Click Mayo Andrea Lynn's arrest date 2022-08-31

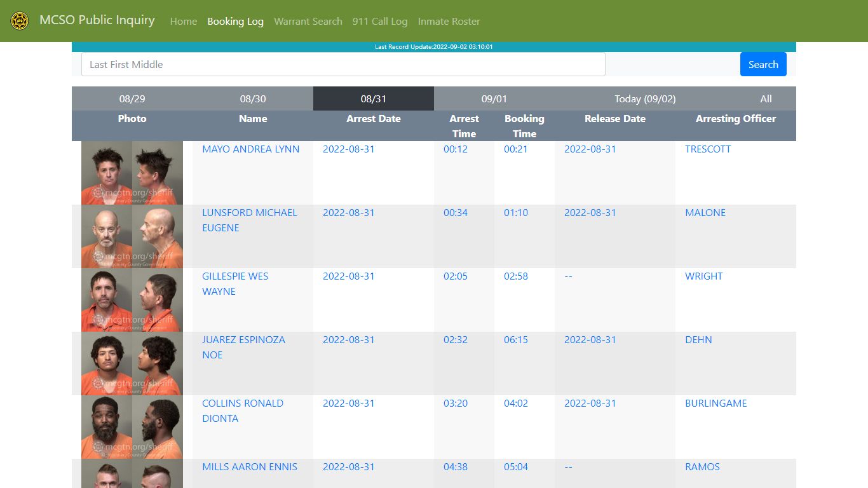click(349, 149)
